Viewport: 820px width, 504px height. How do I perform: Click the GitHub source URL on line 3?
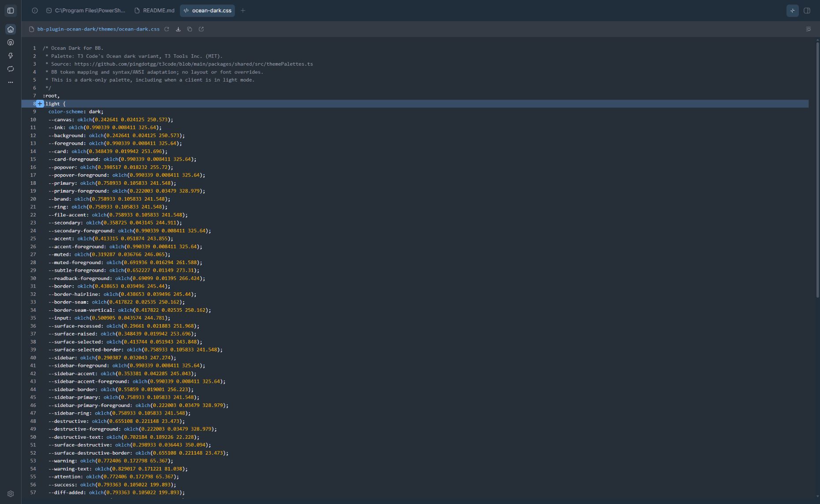tap(194, 64)
